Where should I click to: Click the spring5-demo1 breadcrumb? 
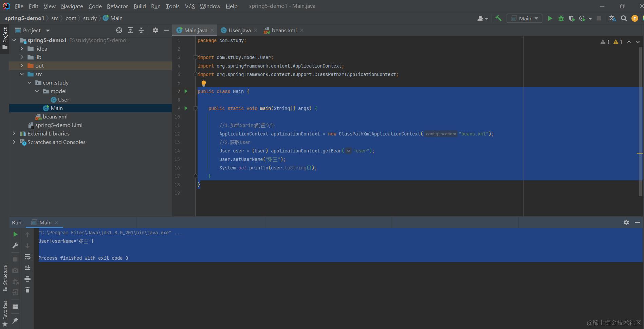click(x=24, y=18)
